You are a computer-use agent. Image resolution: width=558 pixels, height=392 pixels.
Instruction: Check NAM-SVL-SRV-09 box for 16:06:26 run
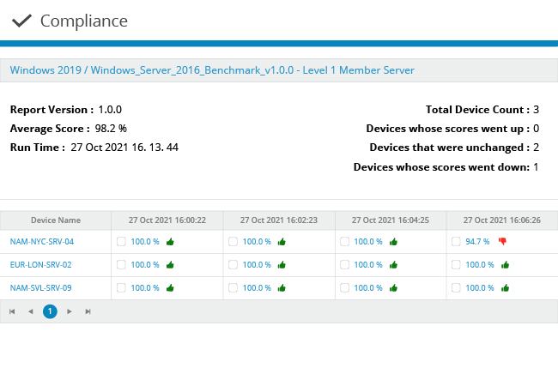(456, 287)
